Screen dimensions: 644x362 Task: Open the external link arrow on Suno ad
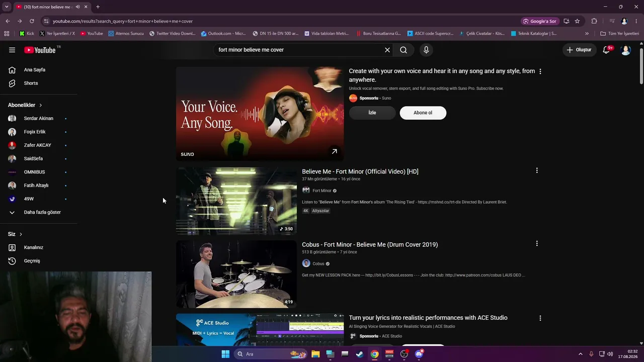[x=334, y=151]
